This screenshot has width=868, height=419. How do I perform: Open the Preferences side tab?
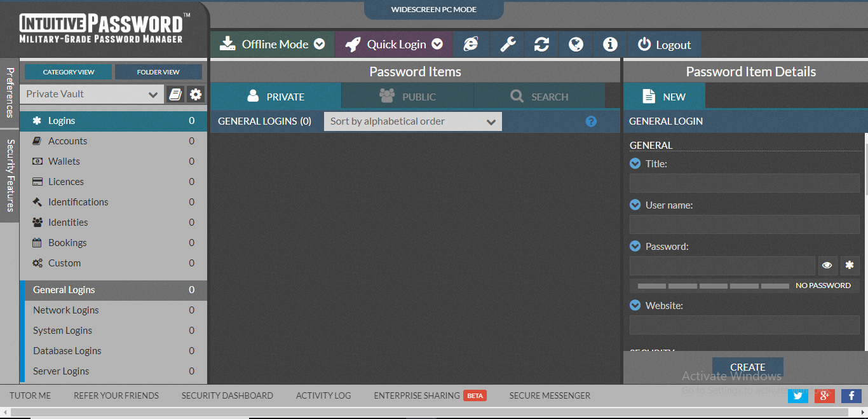[10, 93]
